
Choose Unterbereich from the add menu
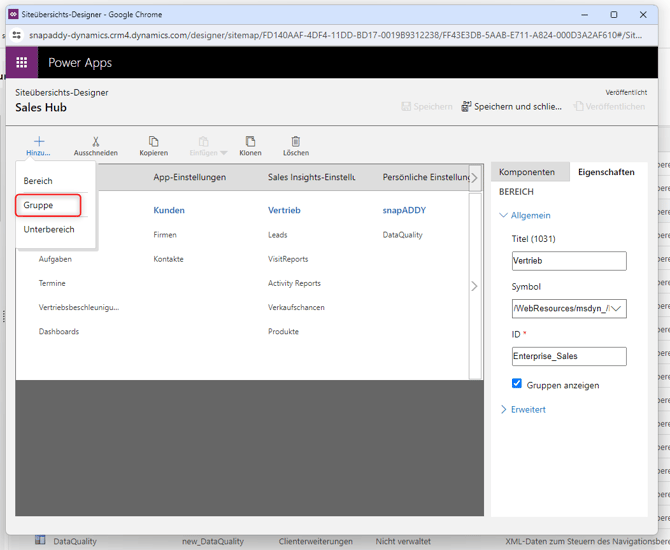[x=49, y=229]
